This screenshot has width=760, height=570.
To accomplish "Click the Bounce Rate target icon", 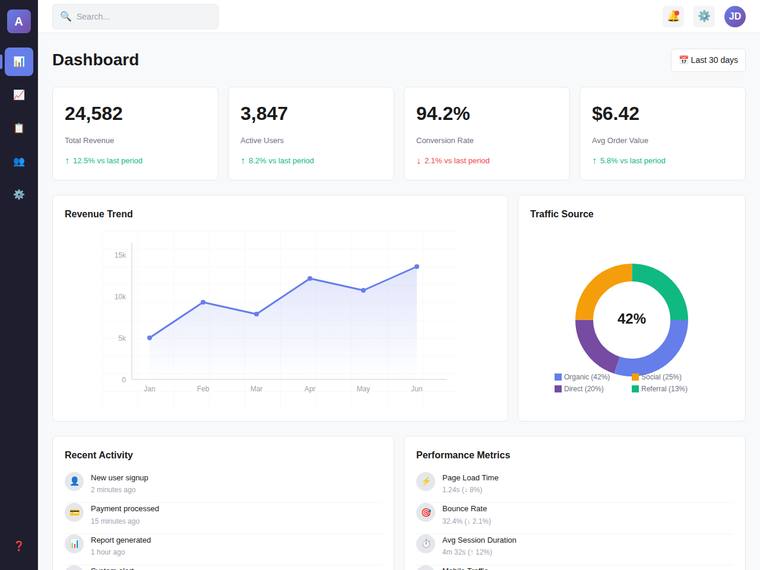I will [x=426, y=512].
